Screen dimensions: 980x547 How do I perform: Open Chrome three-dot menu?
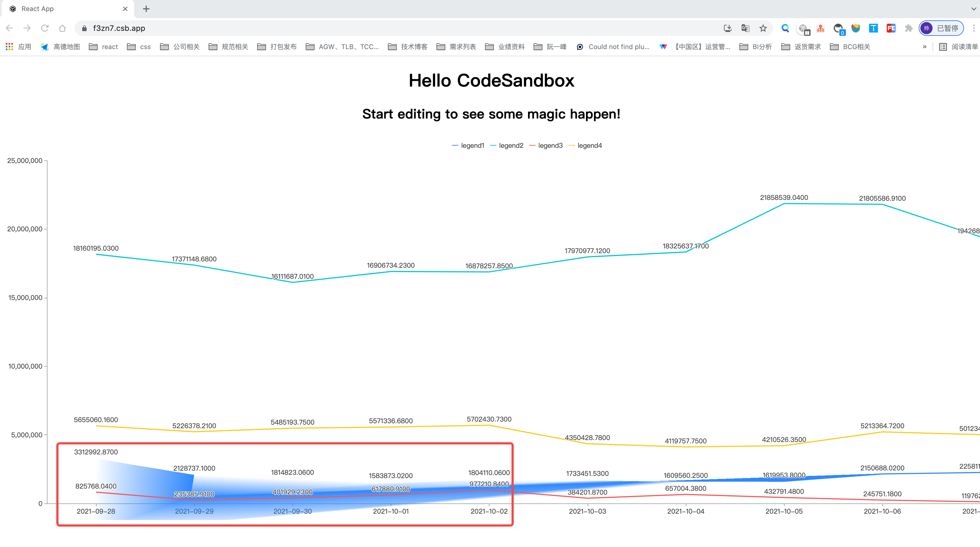click(x=974, y=28)
